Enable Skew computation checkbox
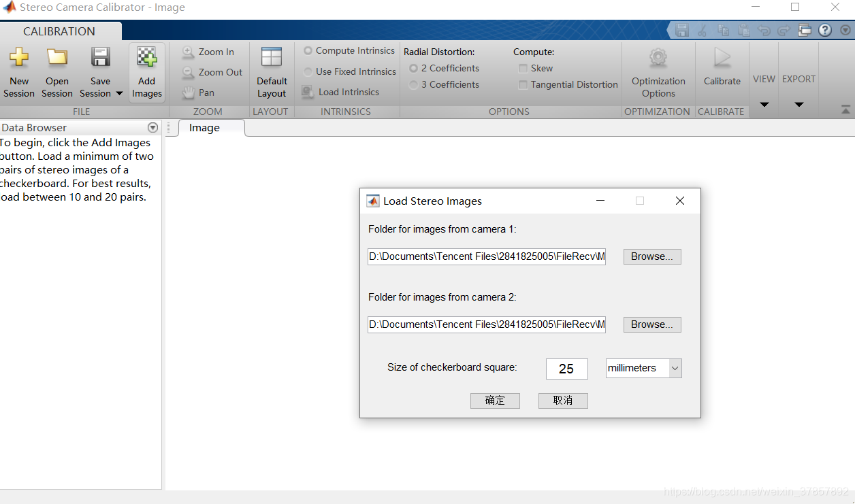The height and width of the screenshot is (504, 855). point(523,68)
